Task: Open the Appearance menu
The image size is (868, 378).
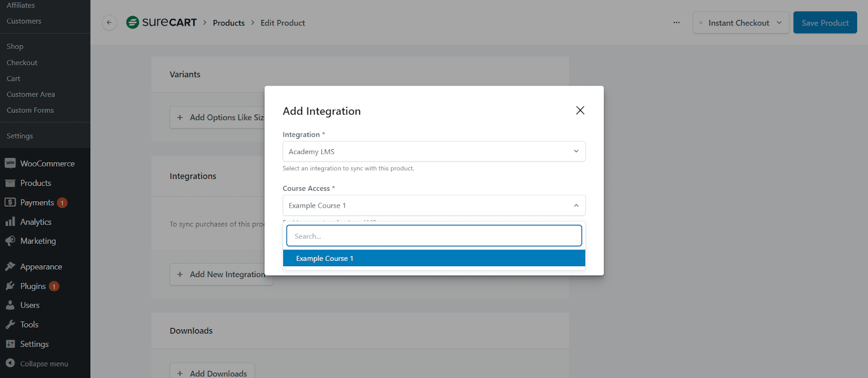Action: coord(41,267)
